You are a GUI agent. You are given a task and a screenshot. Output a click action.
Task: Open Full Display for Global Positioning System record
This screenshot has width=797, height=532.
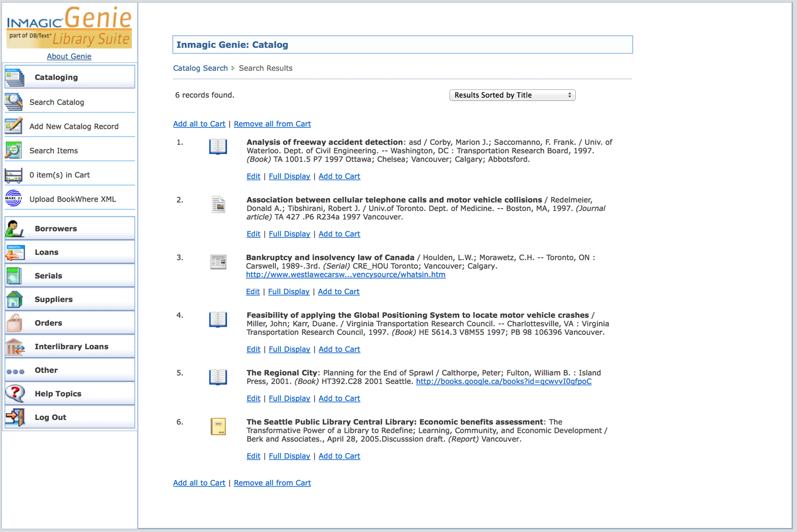(289, 349)
